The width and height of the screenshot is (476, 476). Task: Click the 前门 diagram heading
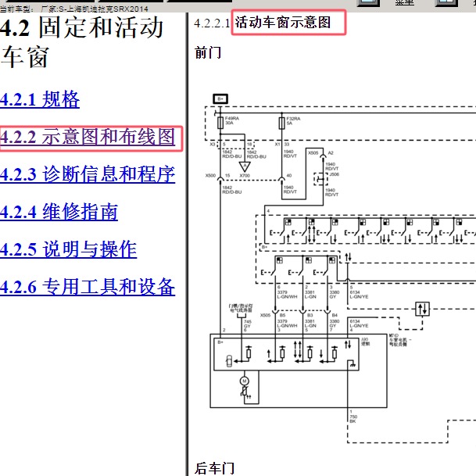click(x=208, y=52)
